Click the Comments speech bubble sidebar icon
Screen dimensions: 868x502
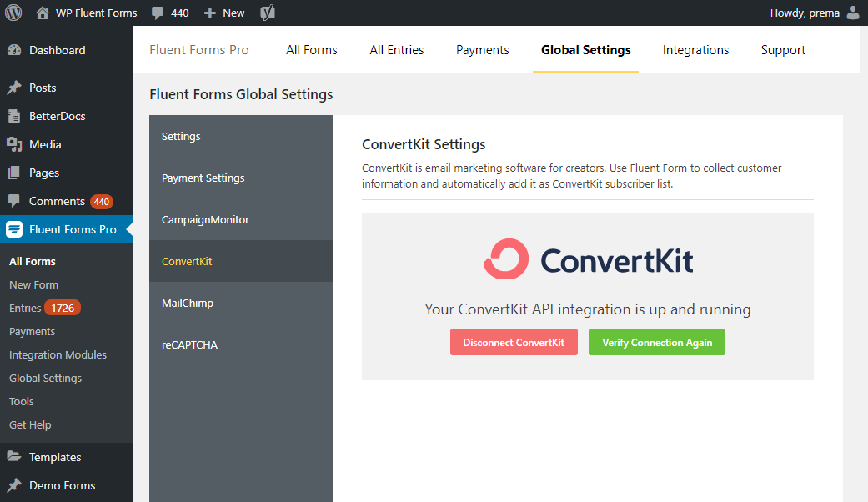[14, 200]
